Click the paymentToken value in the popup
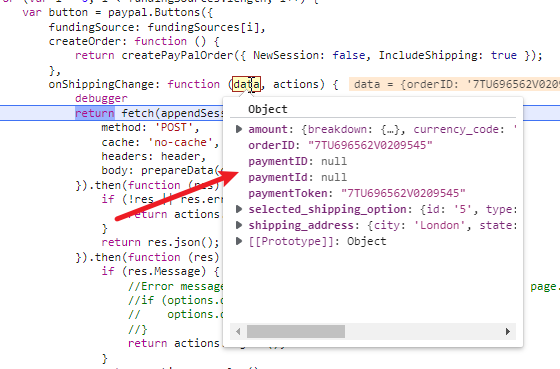The height and width of the screenshot is (369, 560). click(x=403, y=193)
